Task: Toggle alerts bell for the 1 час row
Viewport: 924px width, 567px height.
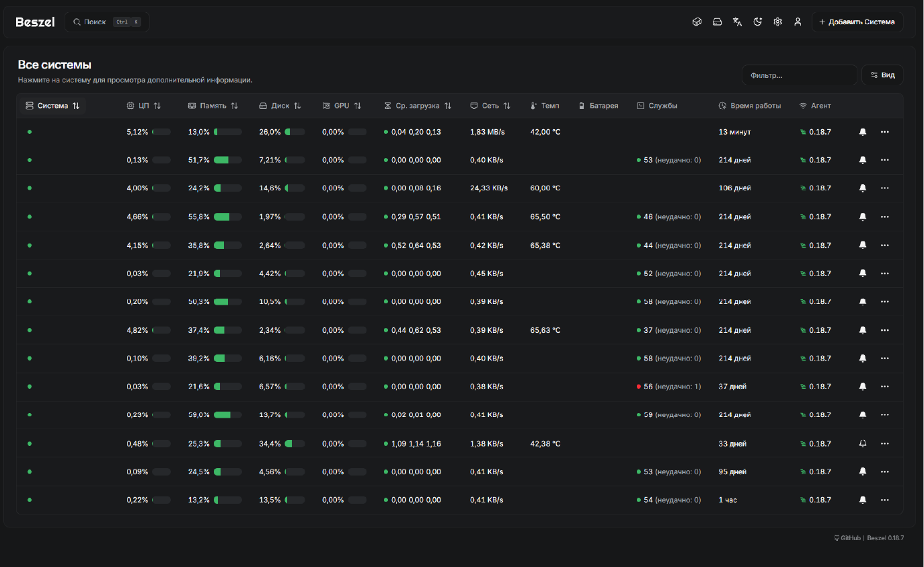Action: pos(863,500)
